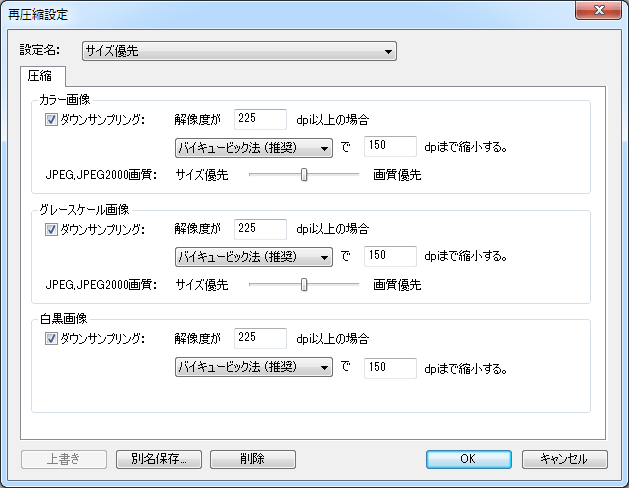Expand the grayscale image バイキュービック法 dropdown

(x=253, y=257)
